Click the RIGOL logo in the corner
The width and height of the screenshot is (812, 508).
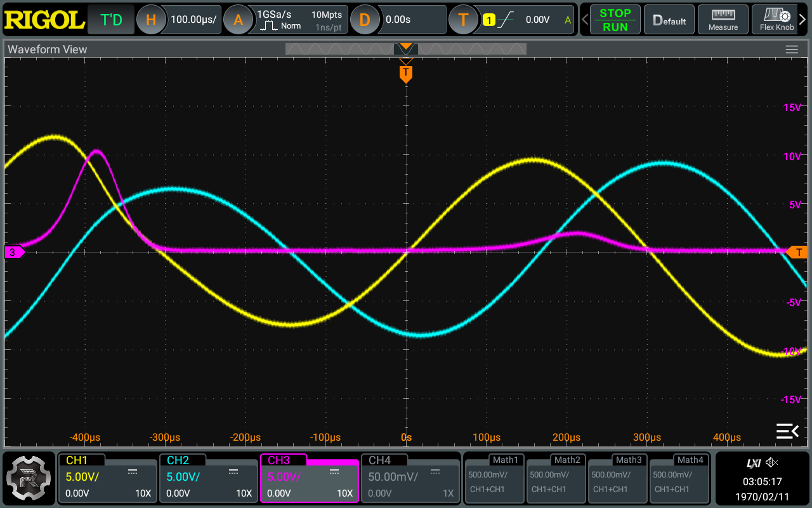(44, 20)
